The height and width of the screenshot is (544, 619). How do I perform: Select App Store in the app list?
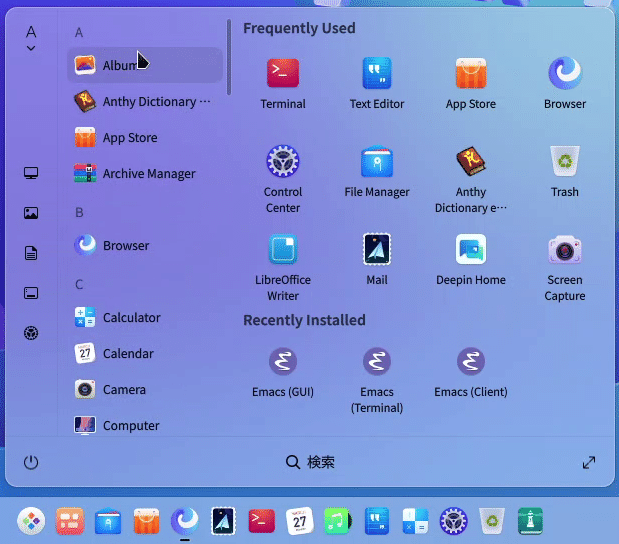point(145,137)
